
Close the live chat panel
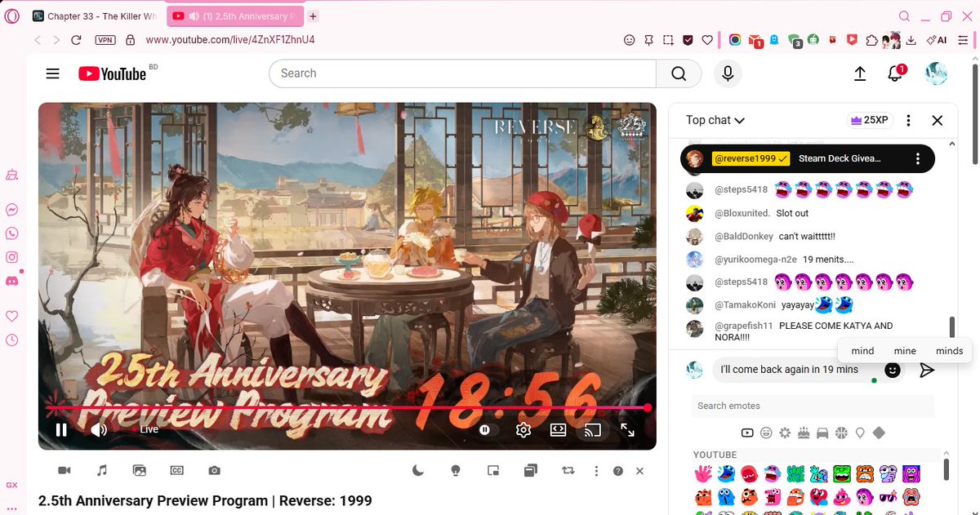(938, 120)
